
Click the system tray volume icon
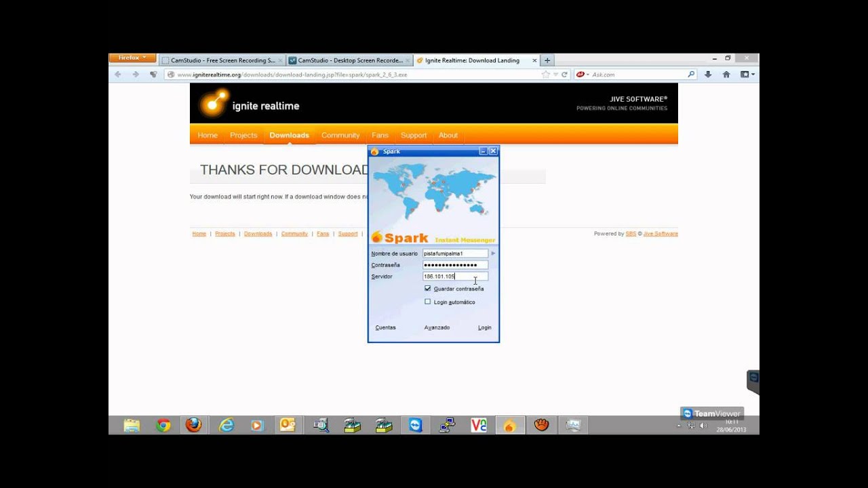tap(703, 426)
